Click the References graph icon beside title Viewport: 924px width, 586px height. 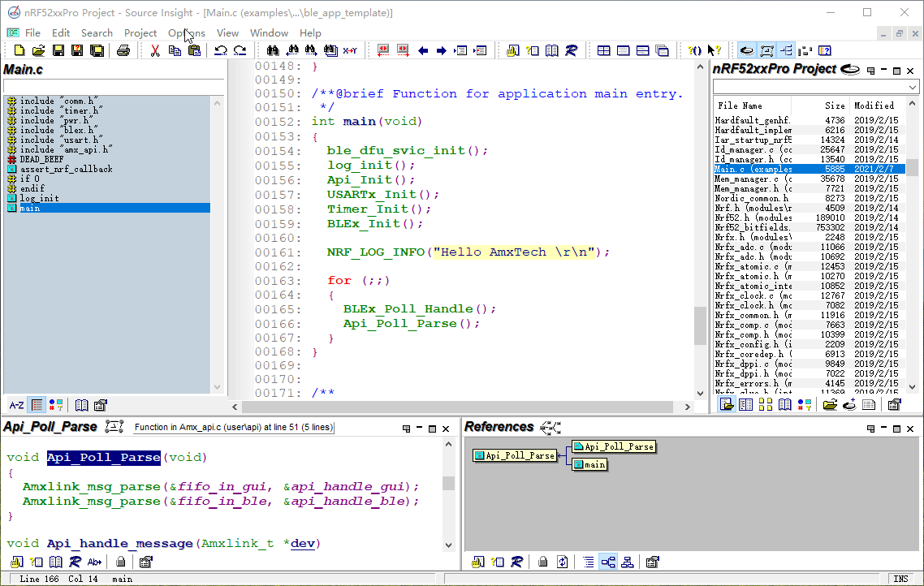click(551, 427)
